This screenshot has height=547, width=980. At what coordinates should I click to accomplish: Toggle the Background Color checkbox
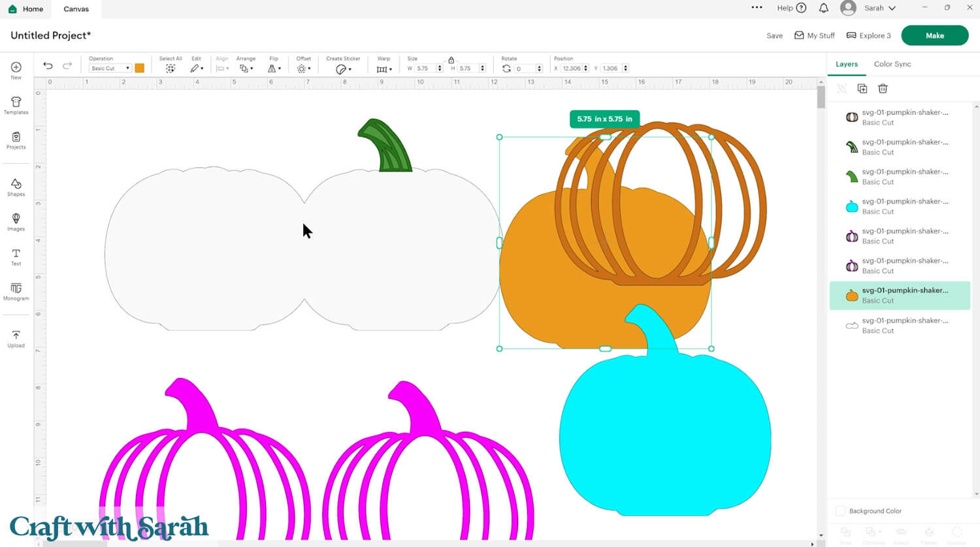[840, 511]
